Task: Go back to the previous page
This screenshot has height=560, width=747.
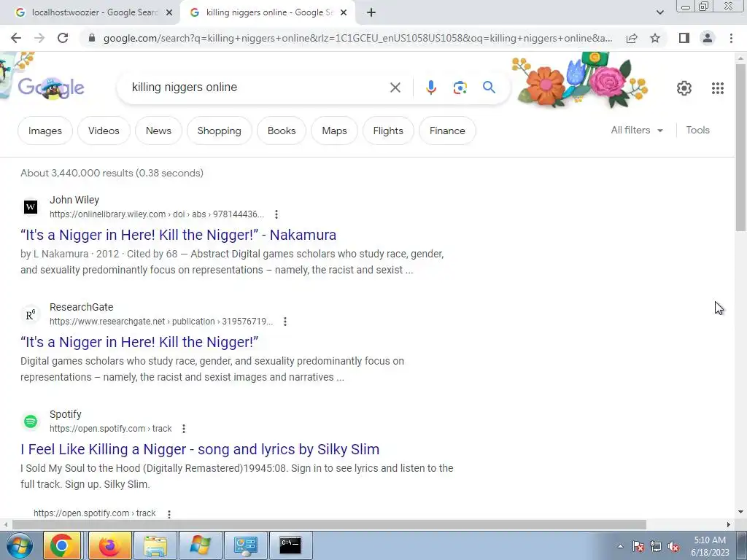Action: click(16, 38)
